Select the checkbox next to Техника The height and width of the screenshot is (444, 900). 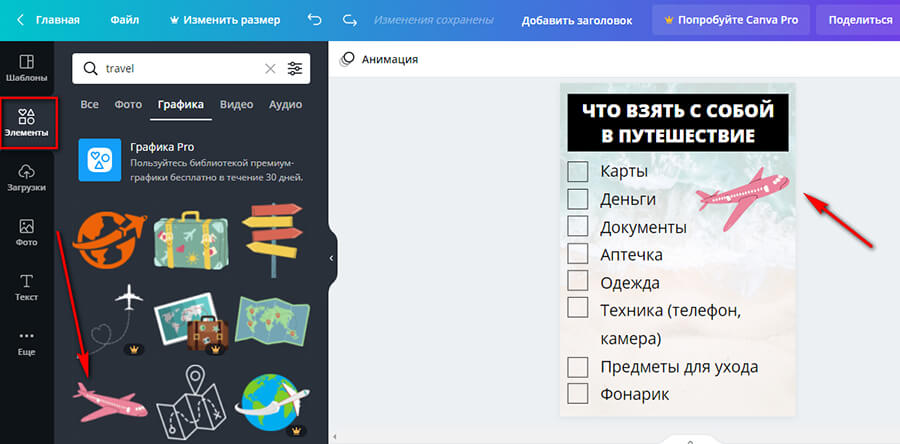coord(578,307)
